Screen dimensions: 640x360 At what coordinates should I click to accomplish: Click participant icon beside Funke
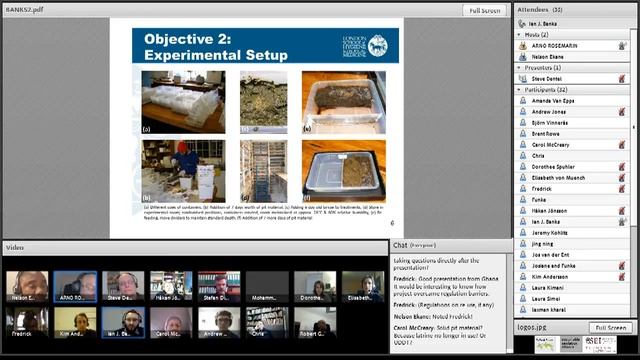tap(523, 200)
